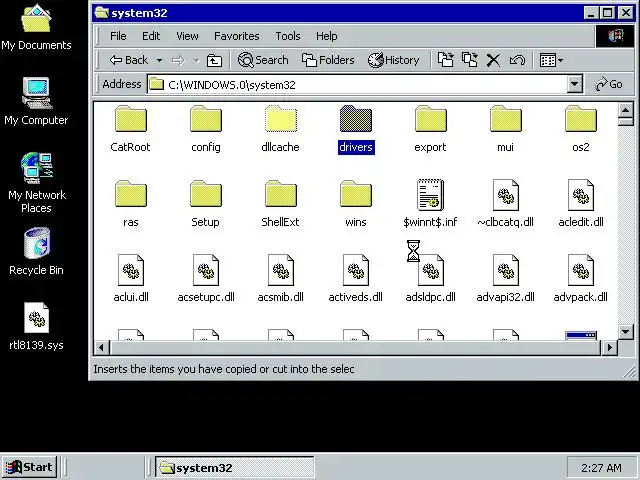Click the Search button
The image size is (640, 480).
(x=263, y=60)
